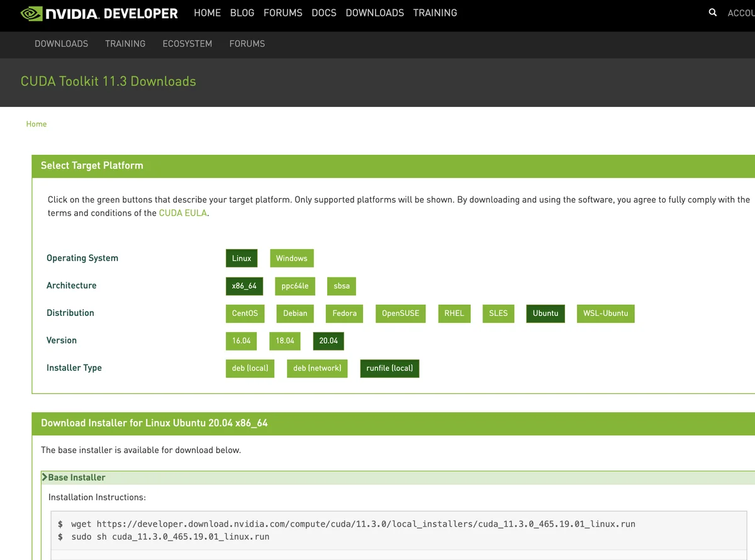The width and height of the screenshot is (755, 560).
Task: Open the CUDA EULA link
Action: pyautogui.click(x=182, y=213)
